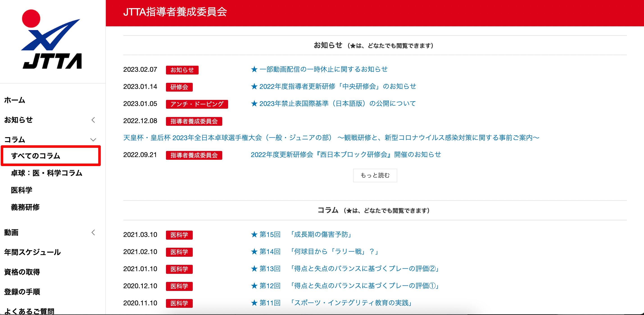Click the コラム section heading

click(x=374, y=210)
